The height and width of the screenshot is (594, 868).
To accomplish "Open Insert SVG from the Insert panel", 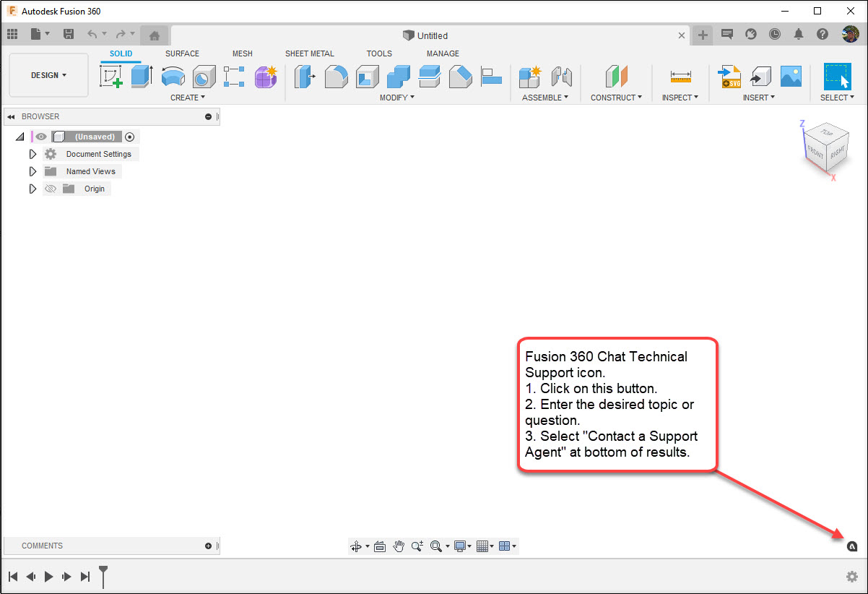I will (729, 76).
